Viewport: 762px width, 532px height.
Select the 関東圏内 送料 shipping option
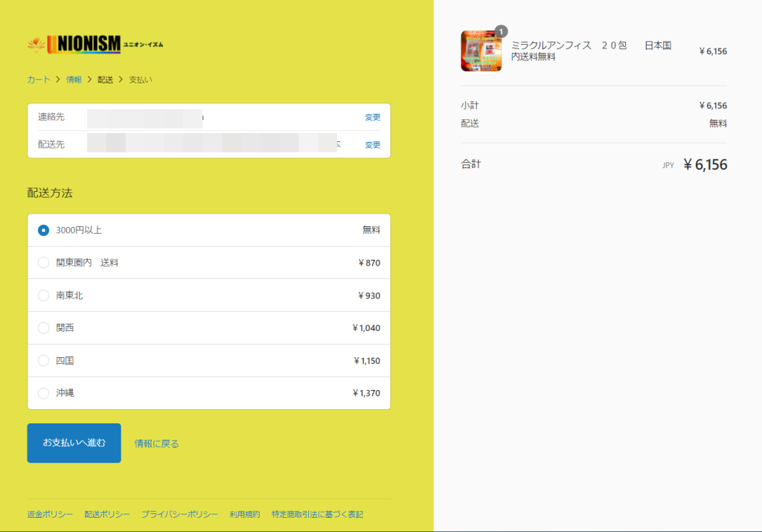click(44, 263)
